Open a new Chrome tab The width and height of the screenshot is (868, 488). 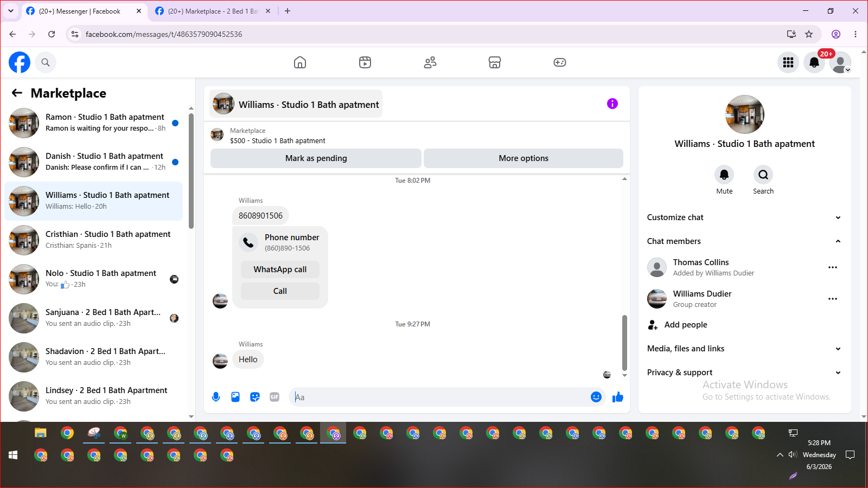click(288, 11)
